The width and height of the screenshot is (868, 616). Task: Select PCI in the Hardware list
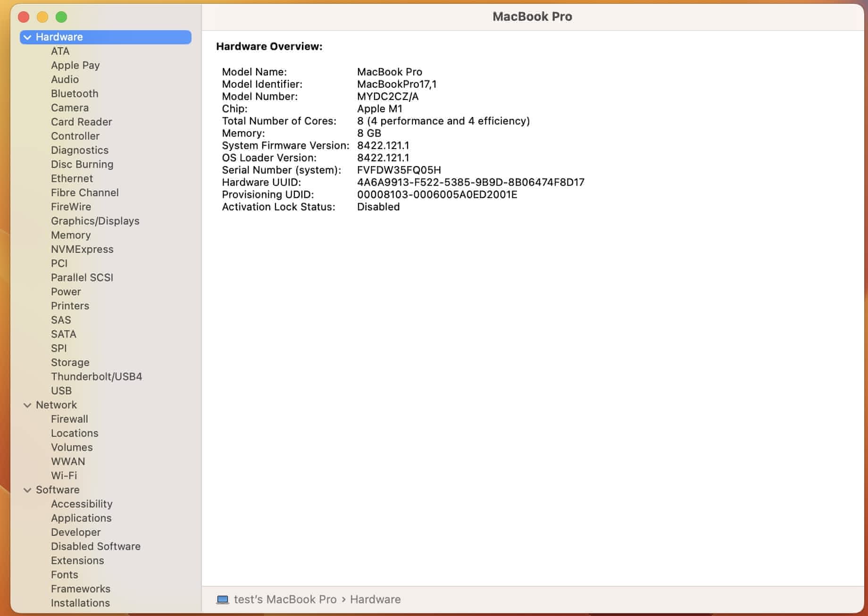(59, 263)
